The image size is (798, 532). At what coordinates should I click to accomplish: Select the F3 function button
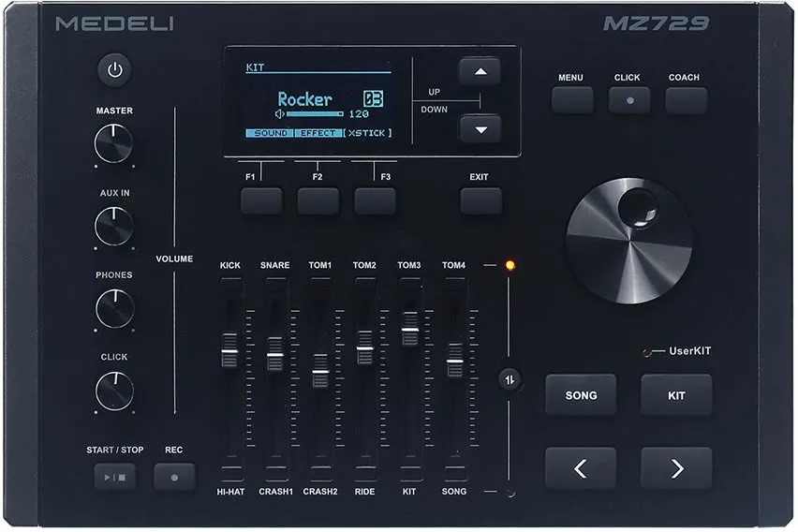[x=375, y=201]
